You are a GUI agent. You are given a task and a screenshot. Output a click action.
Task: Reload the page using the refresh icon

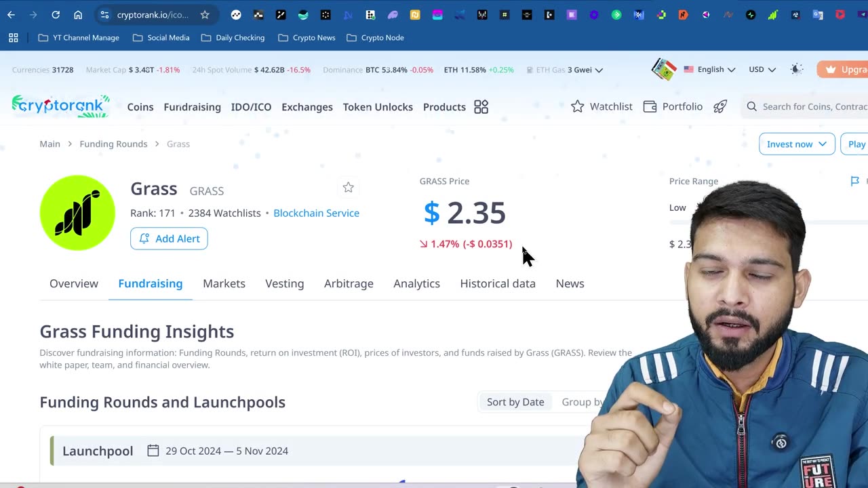coord(56,14)
